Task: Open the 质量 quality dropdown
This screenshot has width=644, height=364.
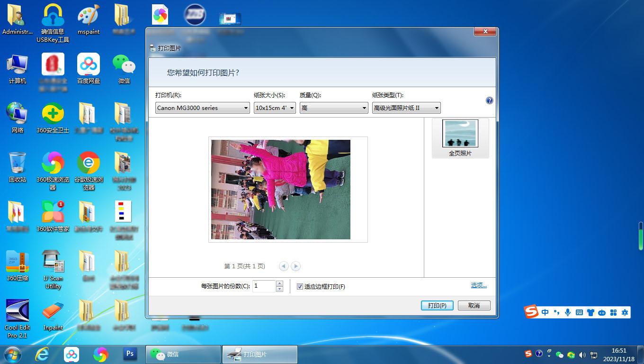Action: [333, 108]
